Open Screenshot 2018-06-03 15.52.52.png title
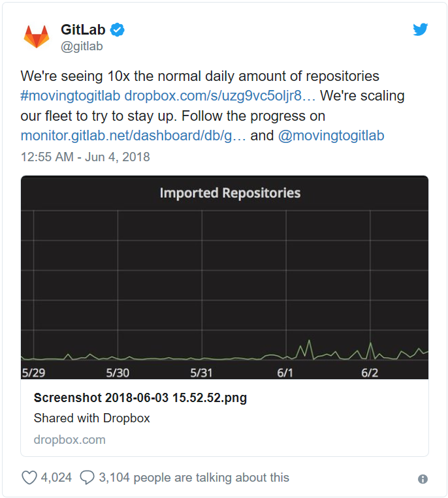This screenshot has width=448, height=498. pyautogui.click(x=140, y=398)
